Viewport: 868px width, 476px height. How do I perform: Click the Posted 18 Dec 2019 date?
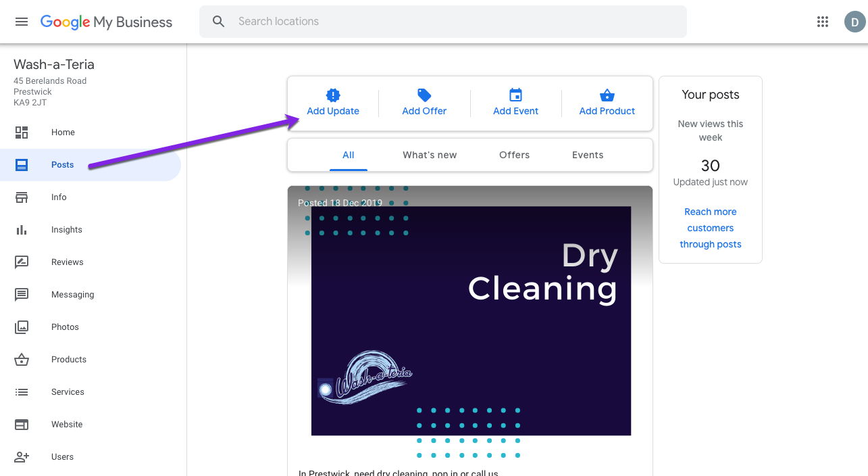(x=340, y=203)
